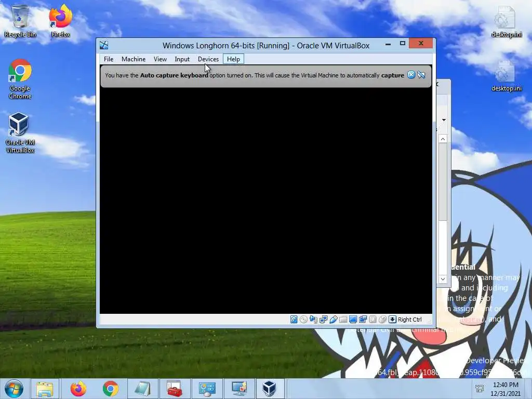Click the optical drive status icon
The height and width of the screenshot is (399, 532).
point(303,320)
